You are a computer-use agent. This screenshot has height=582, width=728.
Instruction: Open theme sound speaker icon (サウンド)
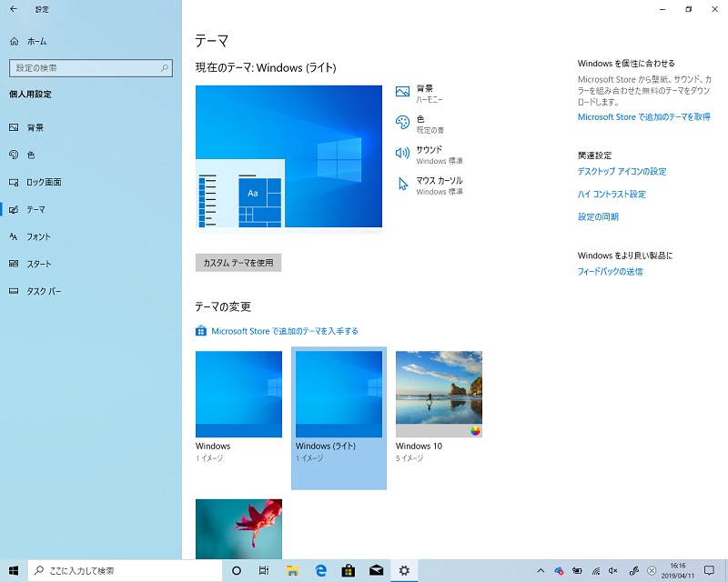[402, 153]
